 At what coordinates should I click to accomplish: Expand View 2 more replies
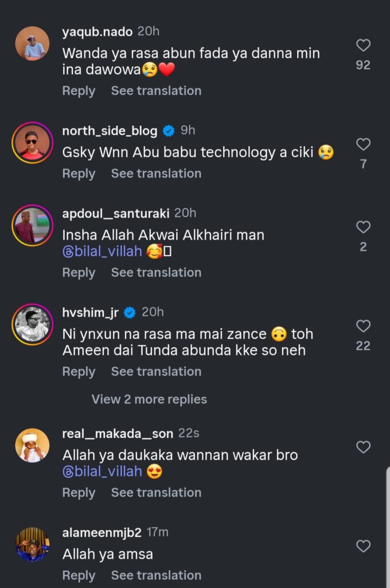point(149,399)
